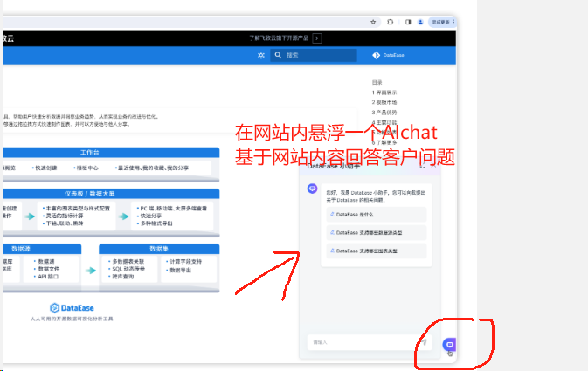Toggle the site light/dark theme icon
Image resolution: width=588 pixels, height=371 pixels.
tap(261, 55)
